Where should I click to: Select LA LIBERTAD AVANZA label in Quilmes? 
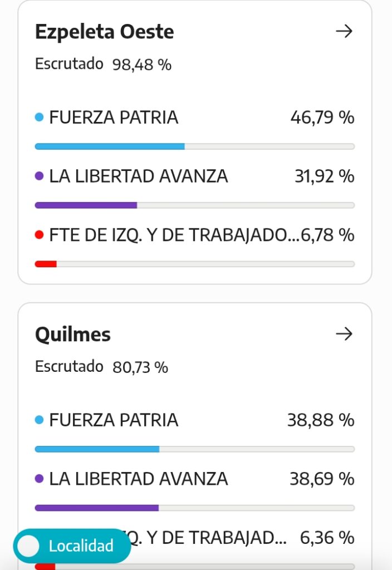pyautogui.click(x=139, y=479)
